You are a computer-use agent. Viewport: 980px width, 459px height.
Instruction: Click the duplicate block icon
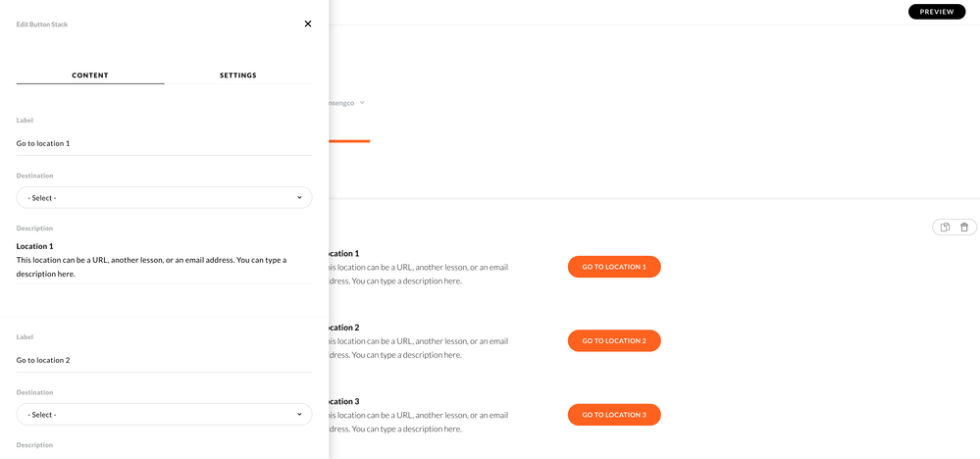tap(945, 228)
